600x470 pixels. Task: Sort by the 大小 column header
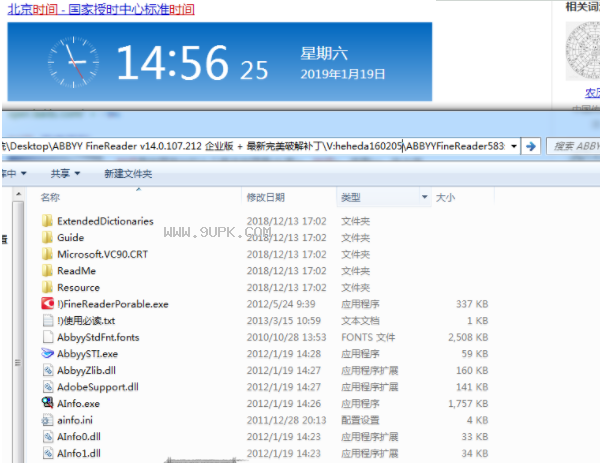pyautogui.click(x=445, y=197)
